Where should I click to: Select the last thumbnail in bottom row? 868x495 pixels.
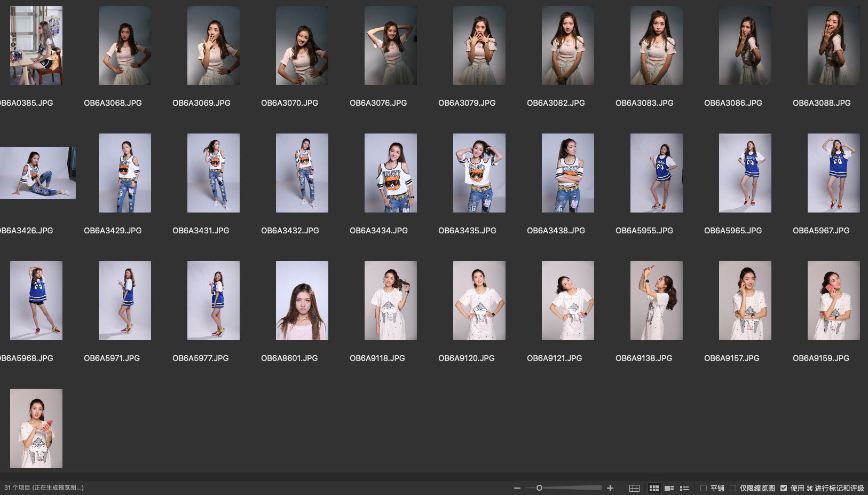tap(36, 428)
